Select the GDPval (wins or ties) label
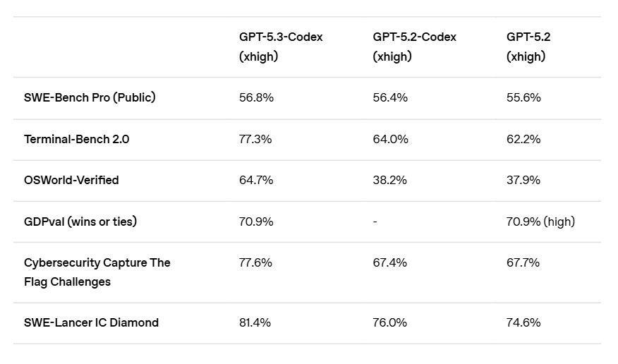This screenshot has width=618, height=364. [x=80, y=222]
